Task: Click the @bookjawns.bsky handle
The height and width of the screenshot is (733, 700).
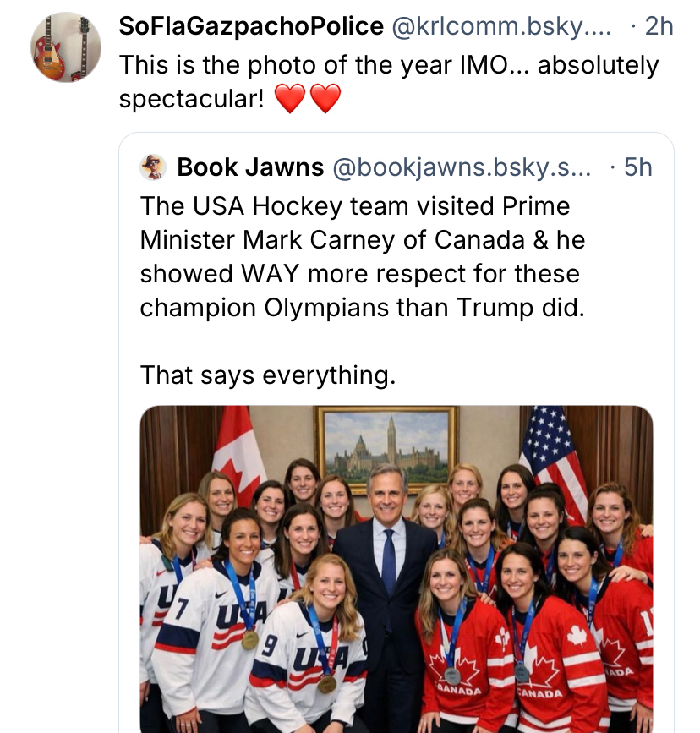Action: point(463,167)
